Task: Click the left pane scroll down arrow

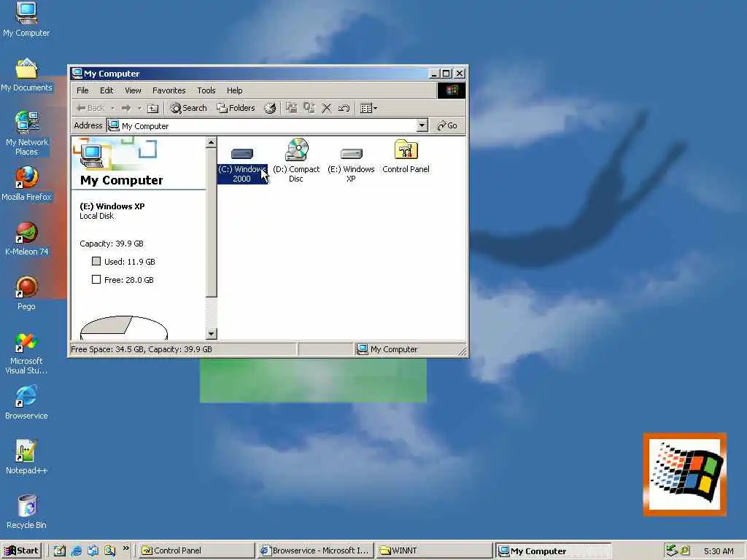Action: (211, 334)
